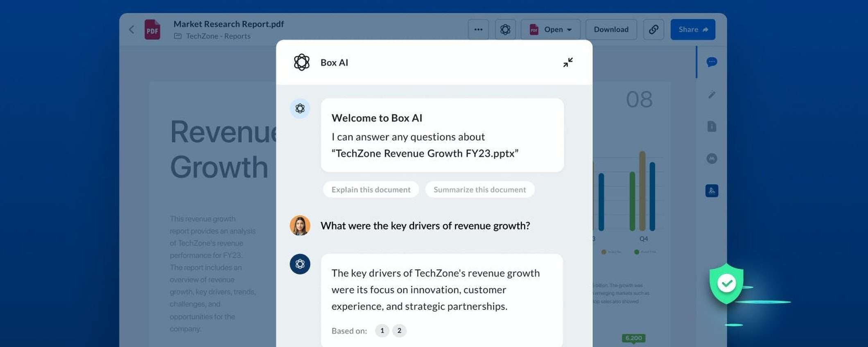Click the user avatar beside the question
The width and height of the screenshot is (868, 347).
300,225
